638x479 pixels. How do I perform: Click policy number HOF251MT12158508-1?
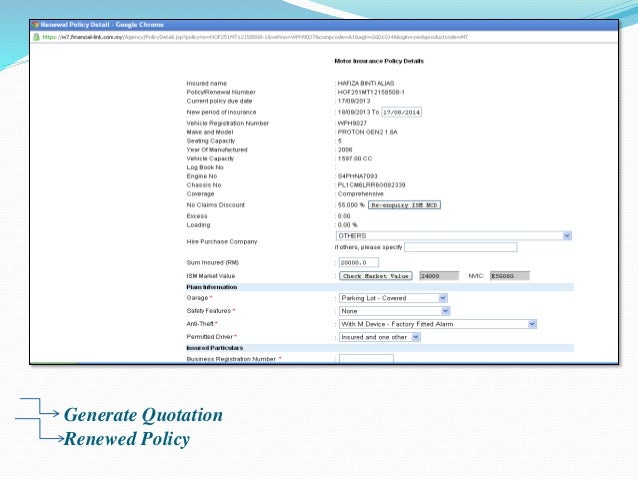371,92
